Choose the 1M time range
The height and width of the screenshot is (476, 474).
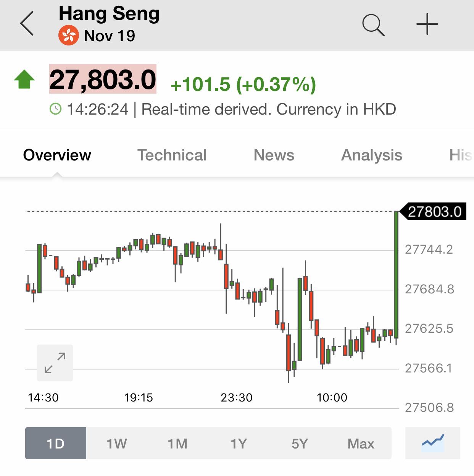point(178,443)
